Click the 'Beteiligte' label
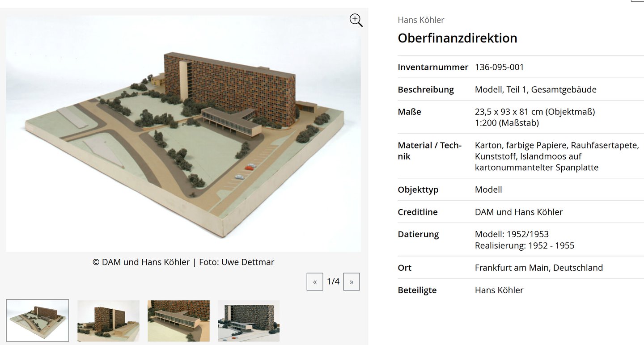 (417, 290)
